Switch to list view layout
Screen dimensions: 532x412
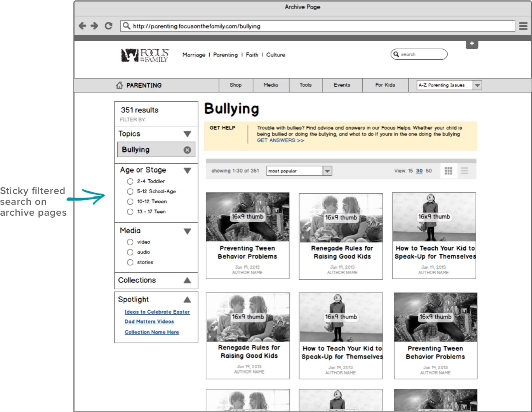coord(464,171)
